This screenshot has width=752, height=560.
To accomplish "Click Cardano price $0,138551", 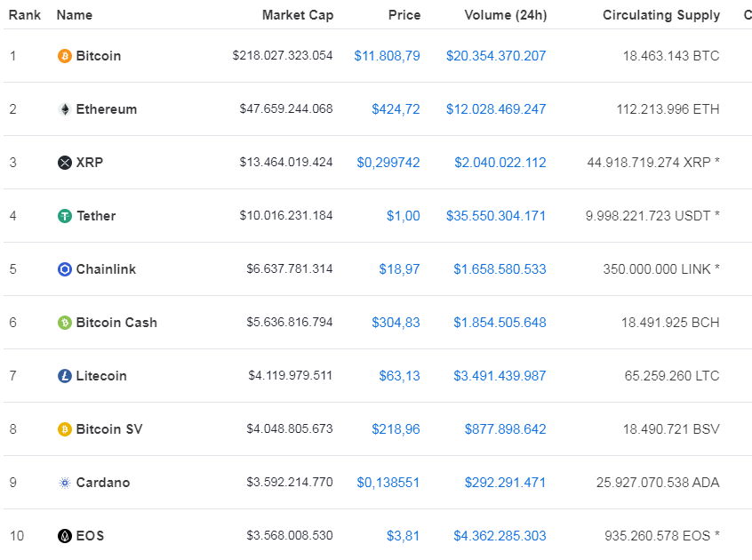I will [x=388, y=483].
